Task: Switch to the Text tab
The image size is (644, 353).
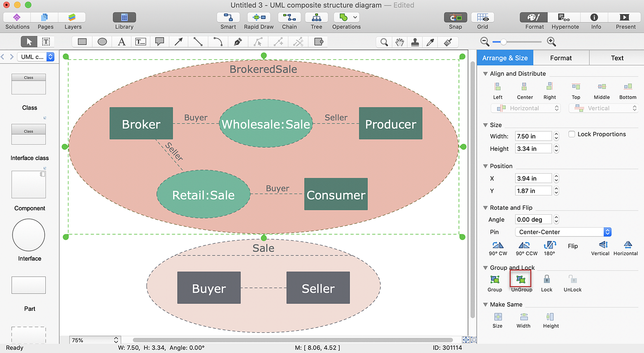Action: coord(617,58)
